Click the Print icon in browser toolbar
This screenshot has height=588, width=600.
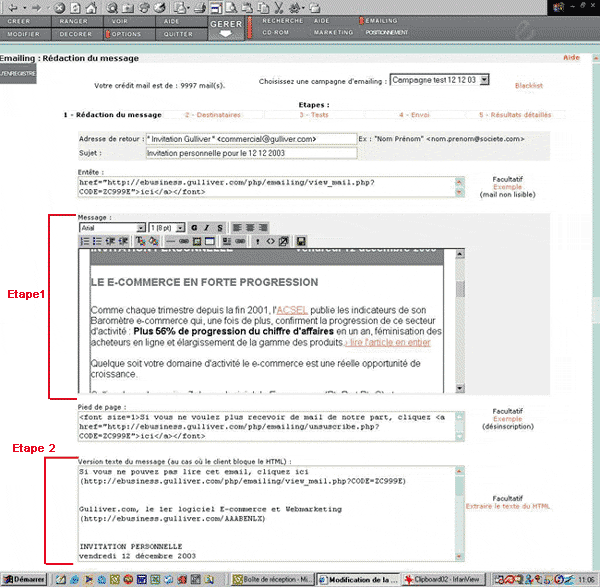[200, 7]
